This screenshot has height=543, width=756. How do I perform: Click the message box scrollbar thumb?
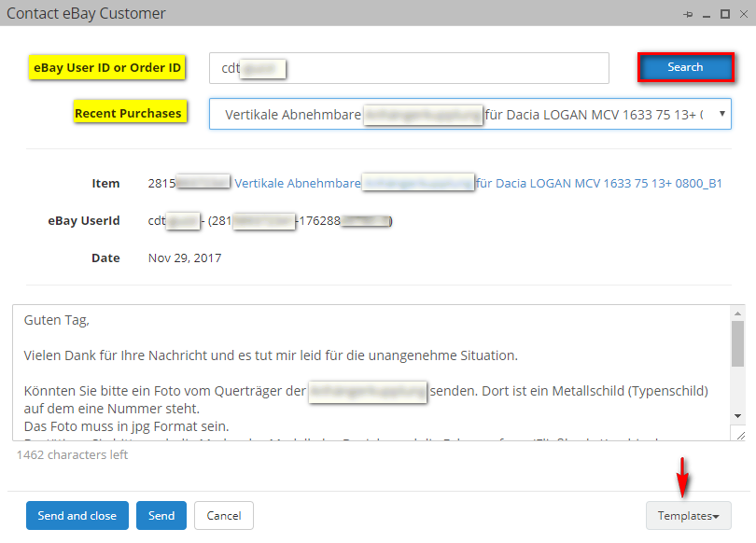736,343
